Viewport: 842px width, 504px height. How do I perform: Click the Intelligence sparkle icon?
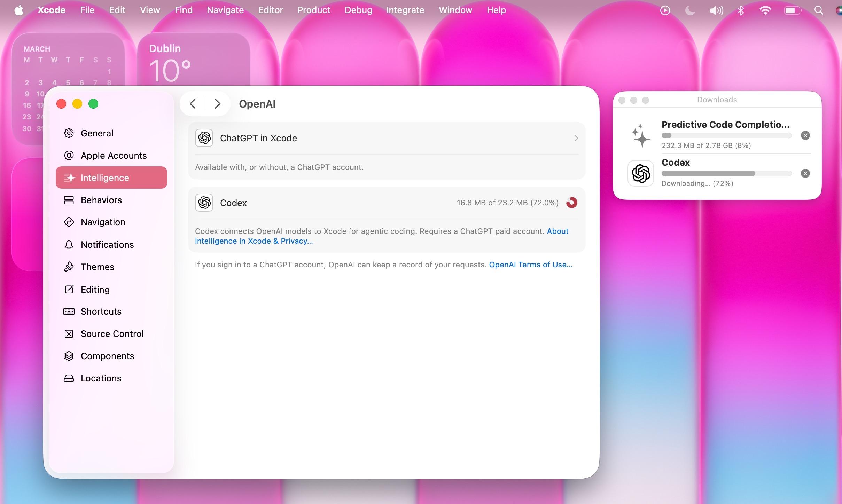[69, 178]
